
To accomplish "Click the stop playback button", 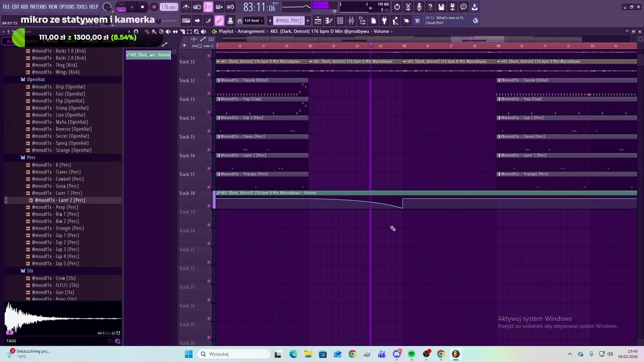I will pyautogui.click(x=143, y=7).
